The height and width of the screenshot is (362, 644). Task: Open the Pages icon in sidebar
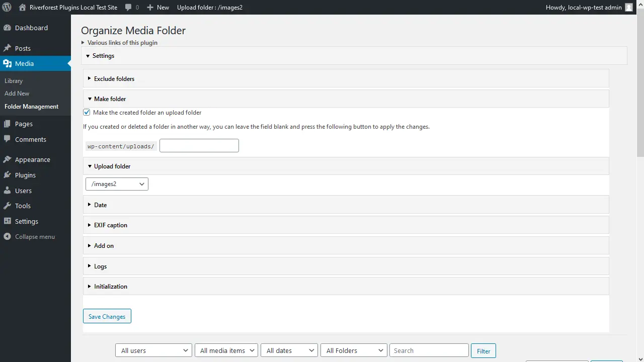9,124
